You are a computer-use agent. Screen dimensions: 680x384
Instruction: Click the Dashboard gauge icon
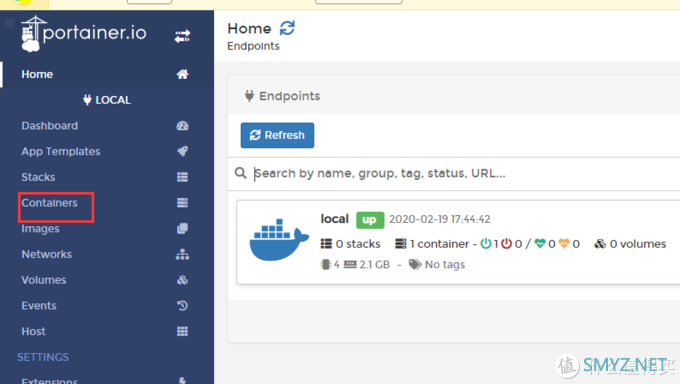(182, 126)
